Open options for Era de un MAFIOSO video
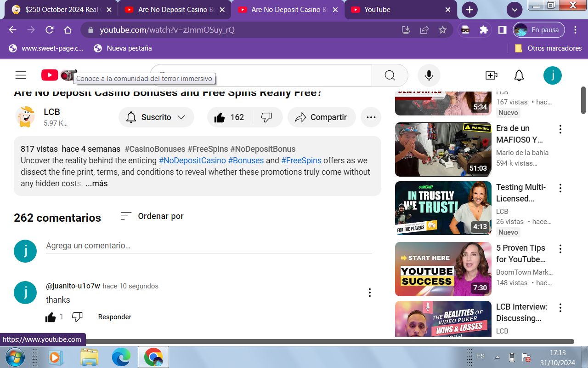 coord(560,129)
